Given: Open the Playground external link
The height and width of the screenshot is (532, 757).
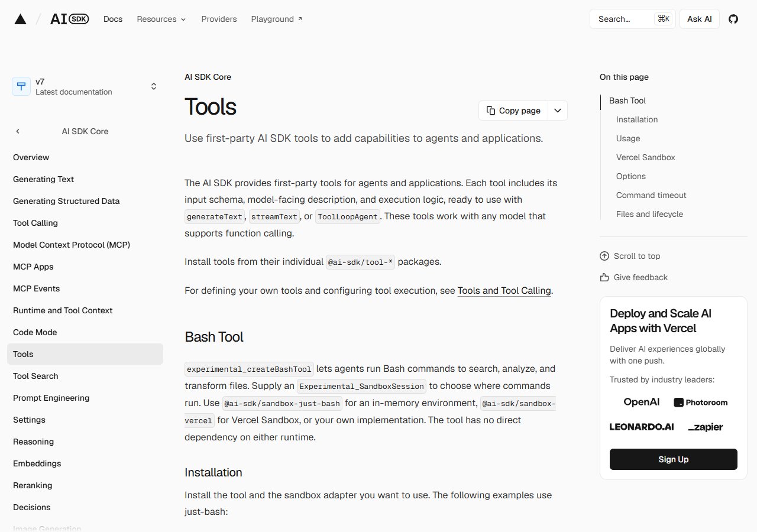Looking at the screenshot, I should click(x=277, y=19).
